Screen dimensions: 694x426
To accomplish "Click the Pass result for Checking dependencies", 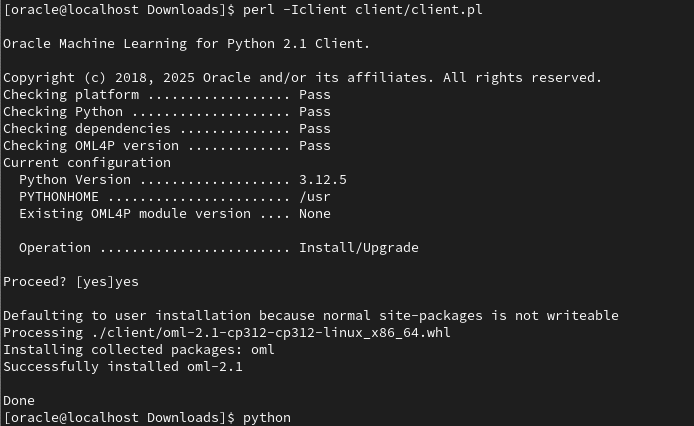I will coord(314,128).
